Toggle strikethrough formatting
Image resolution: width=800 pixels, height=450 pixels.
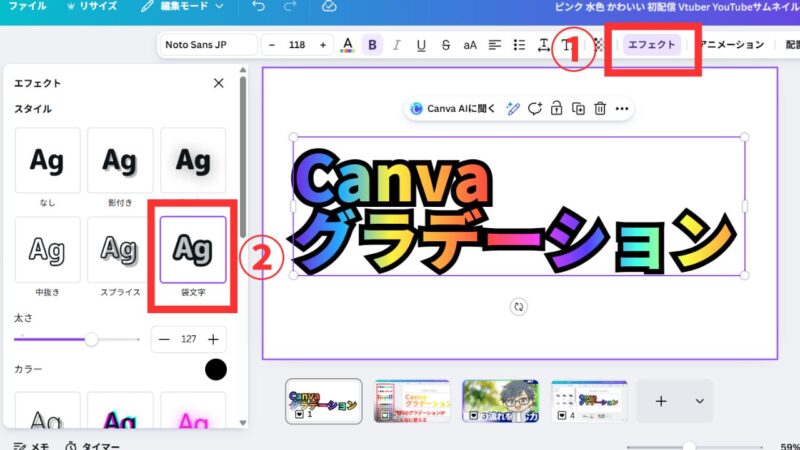[445, 45]
